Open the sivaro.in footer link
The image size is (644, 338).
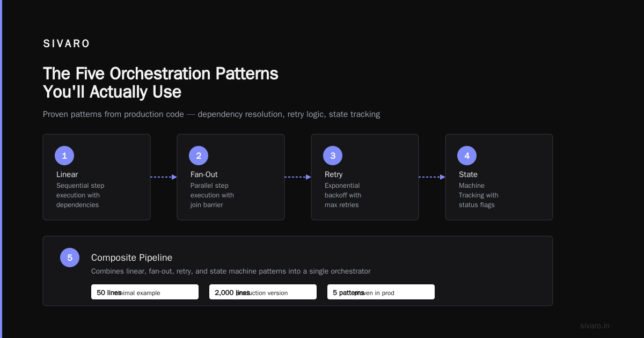[595, 326]
